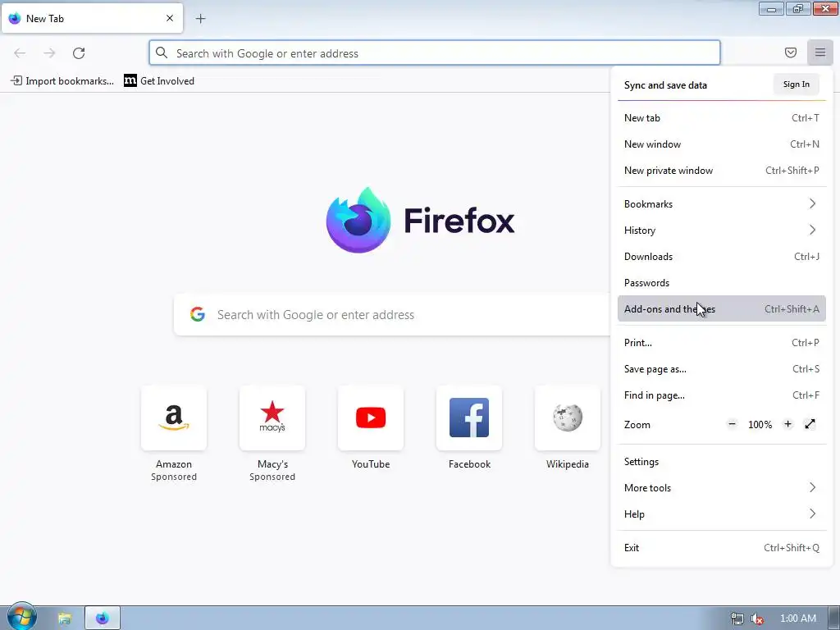Expand the More tools submenu
Viewport: 840px width, 630px height.
(x=722, y=488)
